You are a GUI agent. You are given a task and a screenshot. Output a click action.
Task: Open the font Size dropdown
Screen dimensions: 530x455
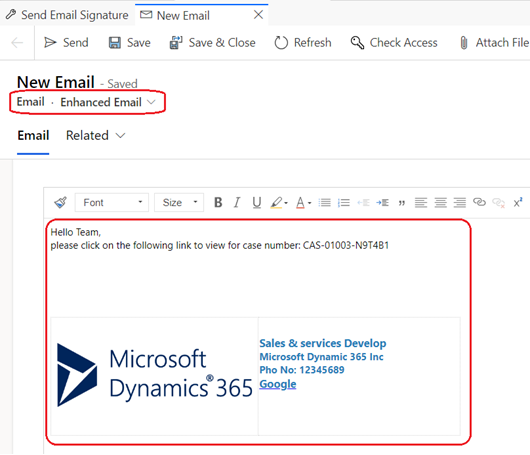[x=179, y=202]
